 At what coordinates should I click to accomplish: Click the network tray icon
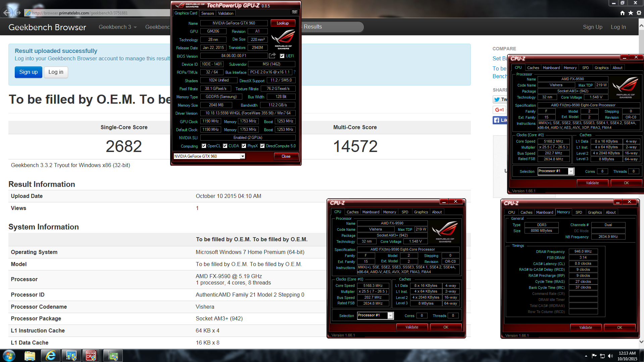point(602,356)
